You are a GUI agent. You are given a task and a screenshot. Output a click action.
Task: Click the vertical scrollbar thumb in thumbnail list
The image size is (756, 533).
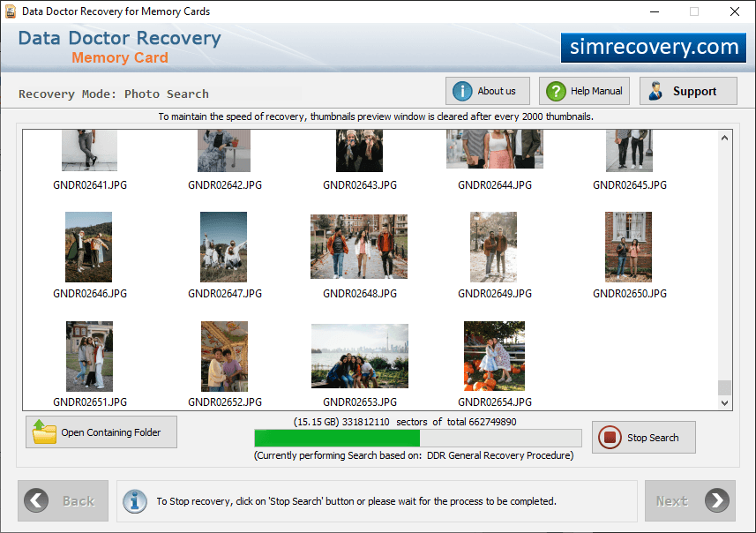coord(724,387)
